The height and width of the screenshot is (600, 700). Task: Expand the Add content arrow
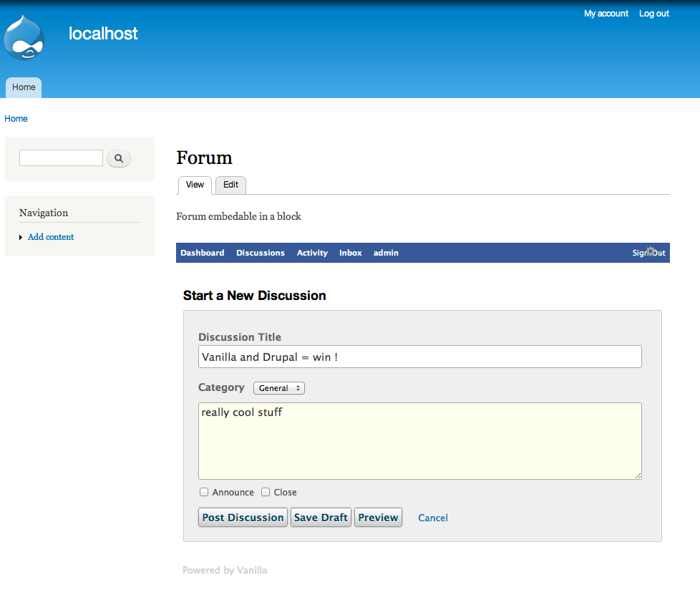21,238
